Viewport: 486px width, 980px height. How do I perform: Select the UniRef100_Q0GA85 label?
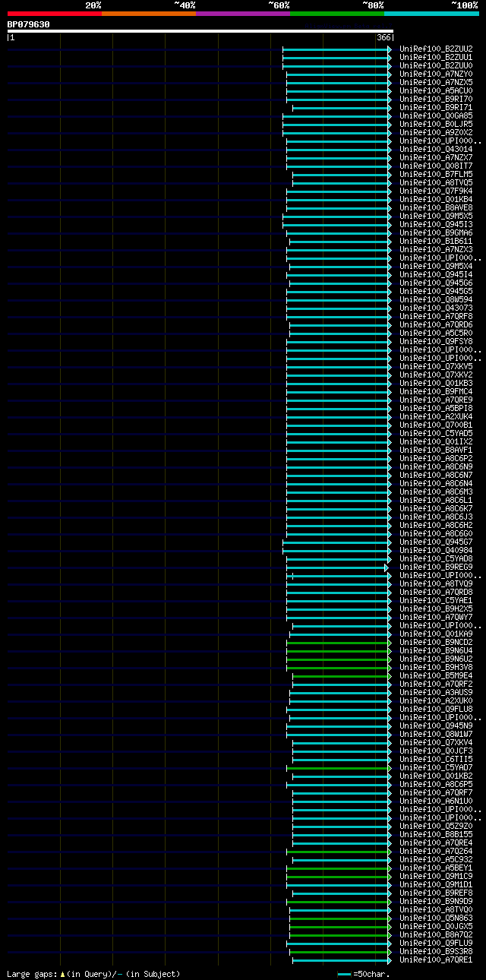(436, 115)
